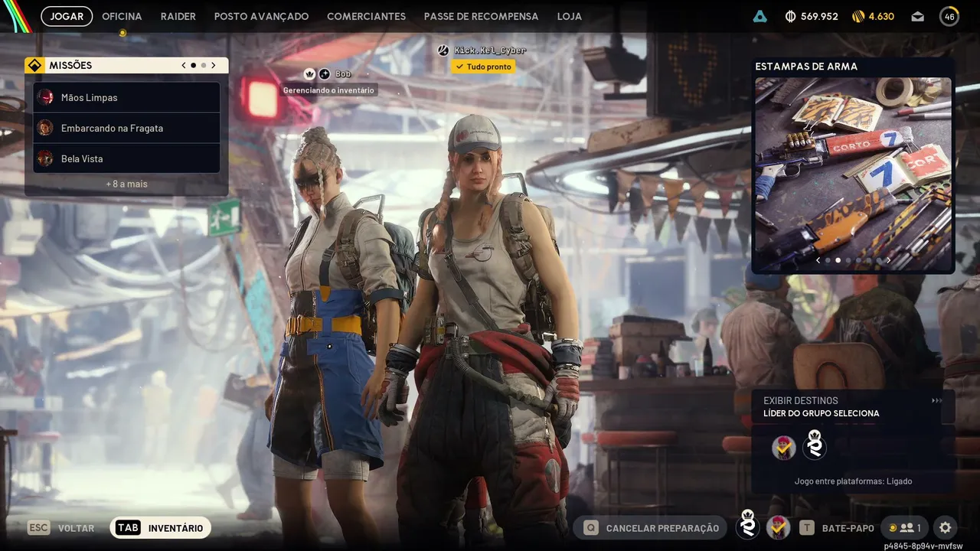Open the Loja tab
Screen dimensions: 980x551
click(x=570, y=16)
